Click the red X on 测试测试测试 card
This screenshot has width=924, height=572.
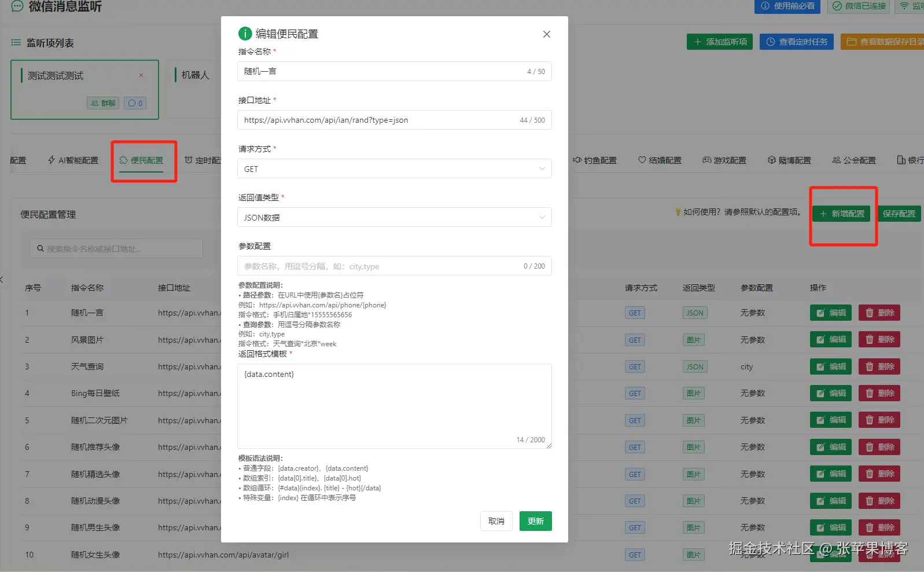coord(141,75)
